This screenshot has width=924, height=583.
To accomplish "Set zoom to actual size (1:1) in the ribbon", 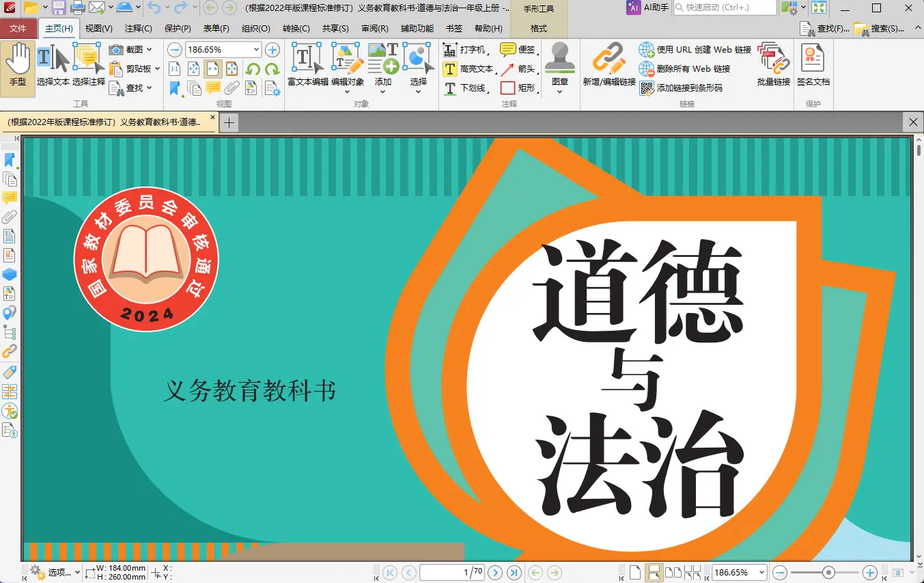I will tap(175, 69).
